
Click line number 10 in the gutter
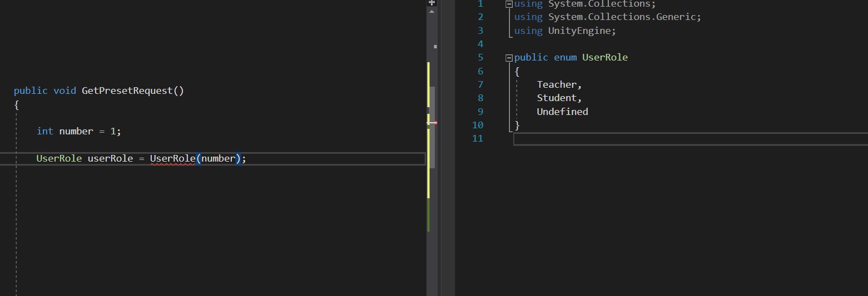(x=478, y=125)
